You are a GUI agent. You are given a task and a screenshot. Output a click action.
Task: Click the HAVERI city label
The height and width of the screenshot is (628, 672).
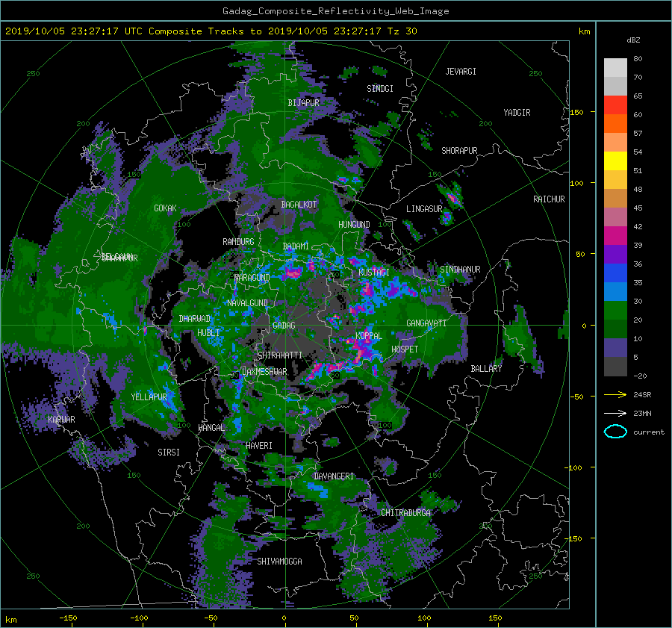pyautogui.click(x=259, y=446)
